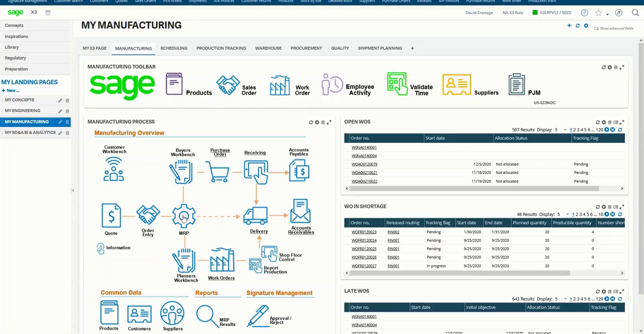Screen dimensions: 644x334
Task: Click the Order Entry handshake icon
Action: coord(148,215)
